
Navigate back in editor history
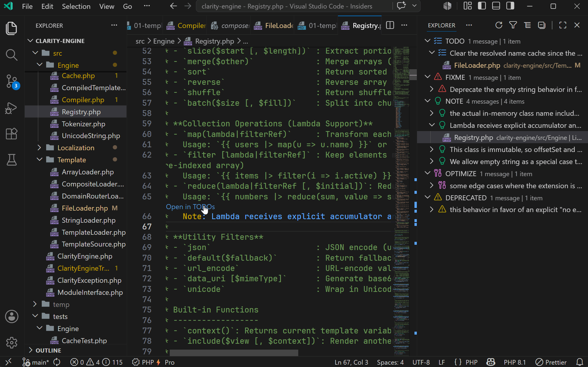pos(174,6)
